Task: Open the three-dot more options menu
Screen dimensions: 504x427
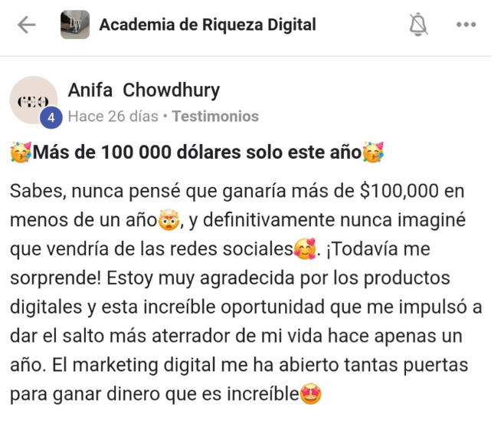Action: pos(466,25)
